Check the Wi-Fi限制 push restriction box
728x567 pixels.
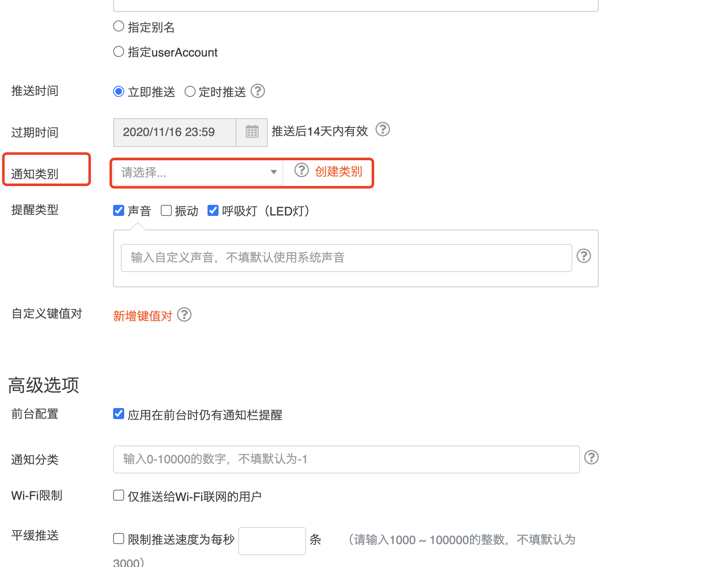(118, 495)
